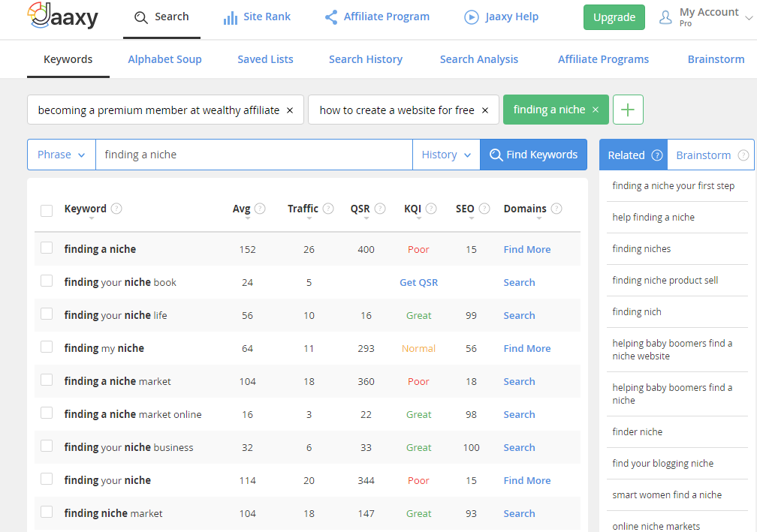
Task: Click the Search magnifier icon in top nav
Action: tap(141, 18)
